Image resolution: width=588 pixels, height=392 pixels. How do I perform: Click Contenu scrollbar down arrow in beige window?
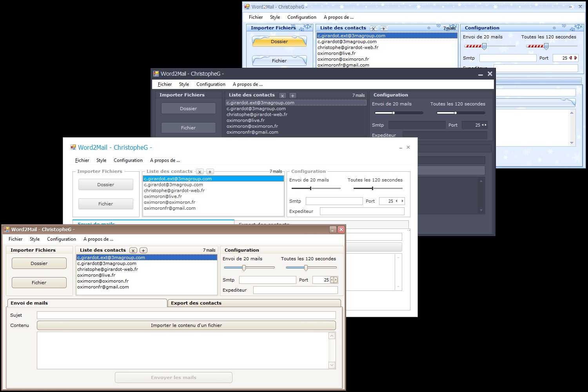point(332,365)
